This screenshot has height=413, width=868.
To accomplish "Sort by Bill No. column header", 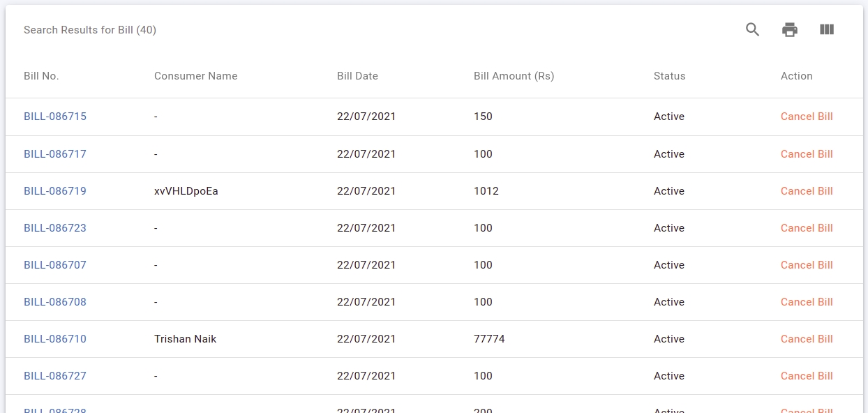I will 41,76.
